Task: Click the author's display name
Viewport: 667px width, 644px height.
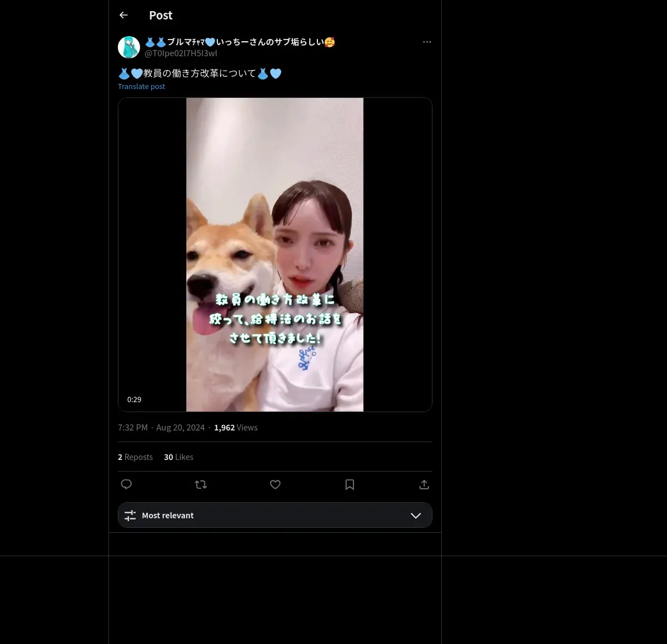Action: [240, 42]
